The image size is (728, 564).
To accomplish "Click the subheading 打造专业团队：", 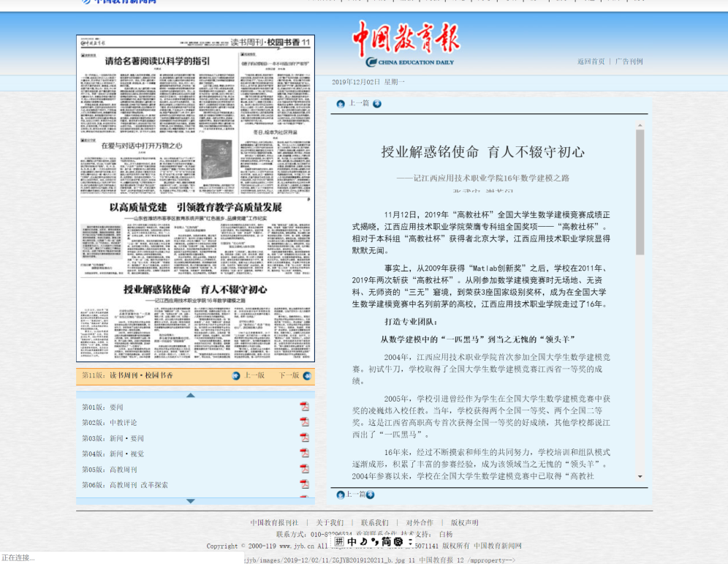I will (411, 321).
